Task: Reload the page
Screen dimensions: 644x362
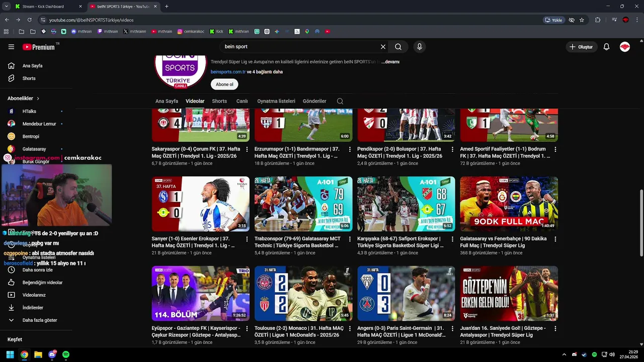Action: [x=30, y=20]
